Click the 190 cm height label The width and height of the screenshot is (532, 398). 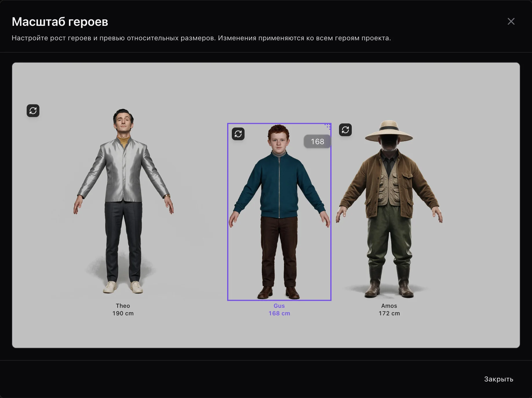pyautogui.click(x=123, y=313)
